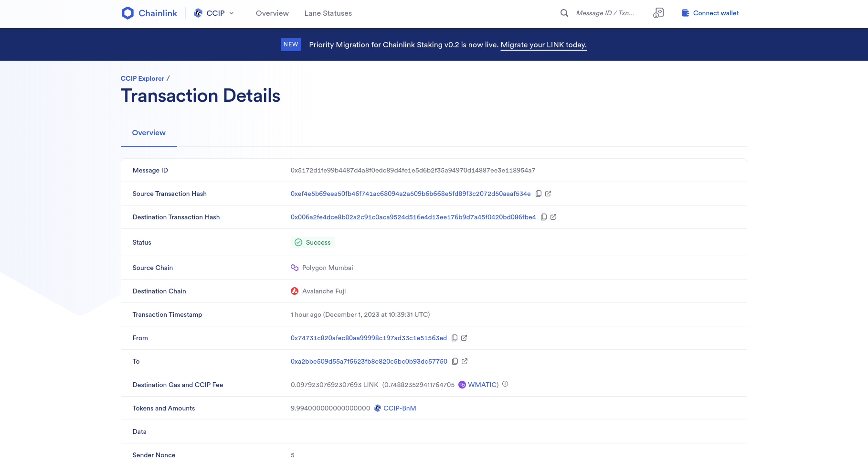
Task: Click the Success status badge
Action: [313, 242]
